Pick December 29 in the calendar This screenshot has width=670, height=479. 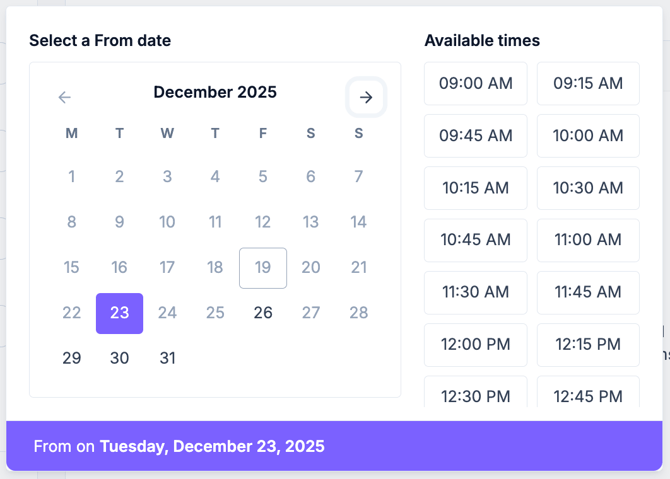(71, 358)
